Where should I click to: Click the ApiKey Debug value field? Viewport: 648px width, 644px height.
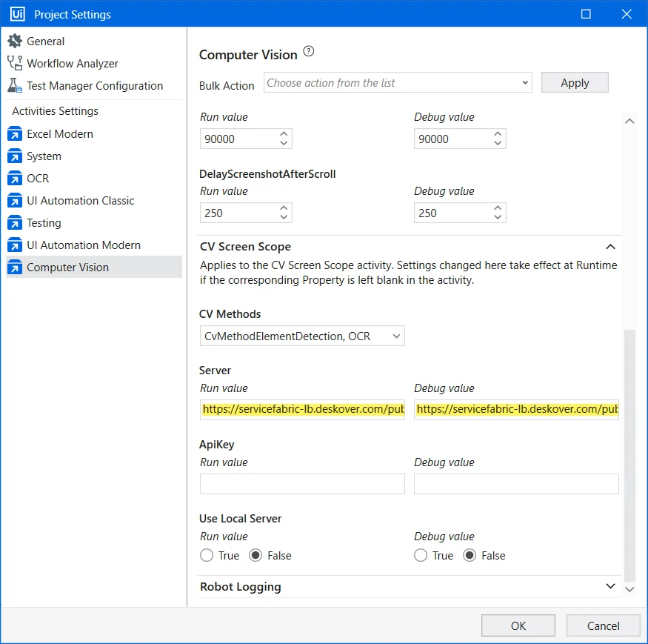pos(516,484)
